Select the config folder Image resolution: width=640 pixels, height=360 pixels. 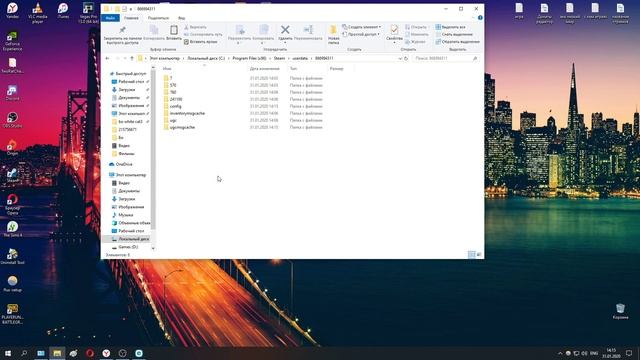point(176,106)
